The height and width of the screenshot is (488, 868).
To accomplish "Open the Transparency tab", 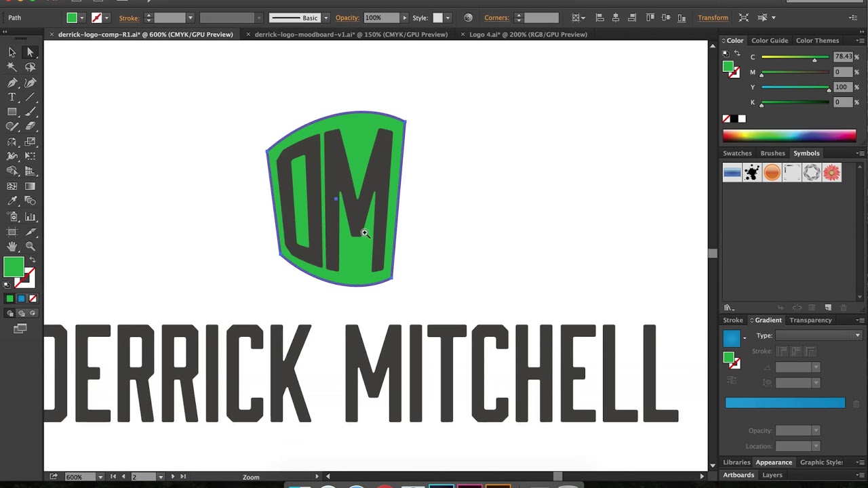I will [x=810, y=320].
